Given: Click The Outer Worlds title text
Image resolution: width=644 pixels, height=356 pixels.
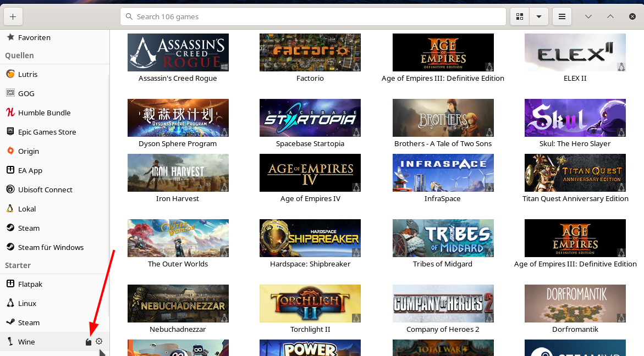Looking at the screenshot, I should pos(178,264).
